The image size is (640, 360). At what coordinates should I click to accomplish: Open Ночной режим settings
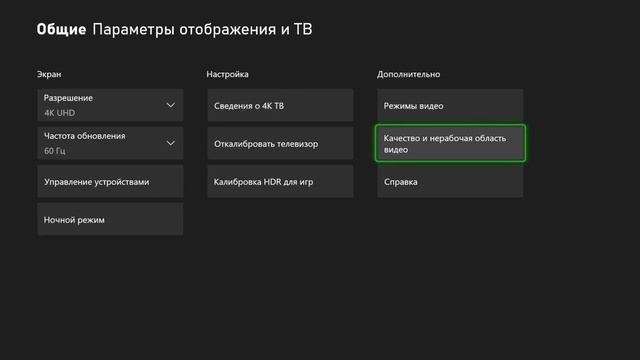pyautogui.click(x=110, y=220)
